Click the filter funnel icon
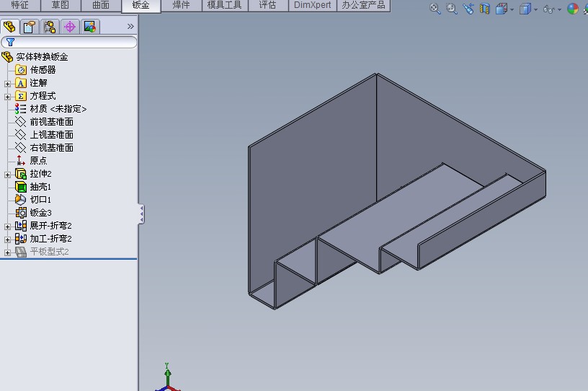 (x=10, y=42)
